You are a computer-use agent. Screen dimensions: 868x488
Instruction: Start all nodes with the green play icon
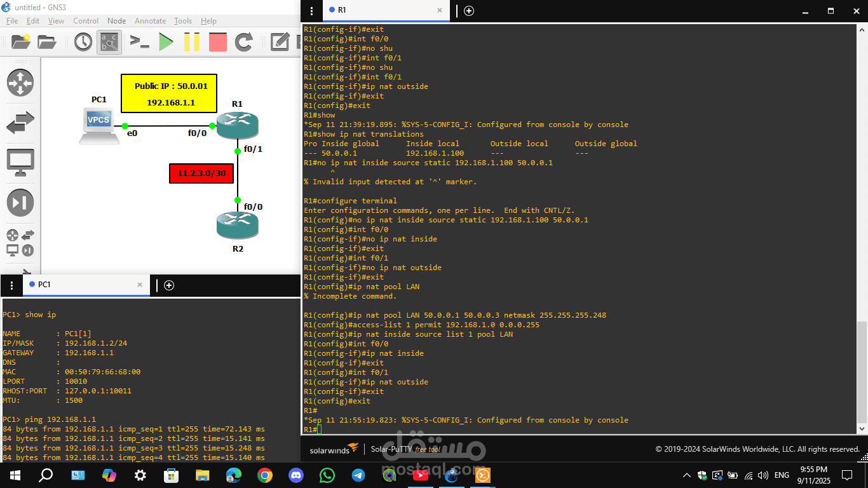(x=166, y=43)
